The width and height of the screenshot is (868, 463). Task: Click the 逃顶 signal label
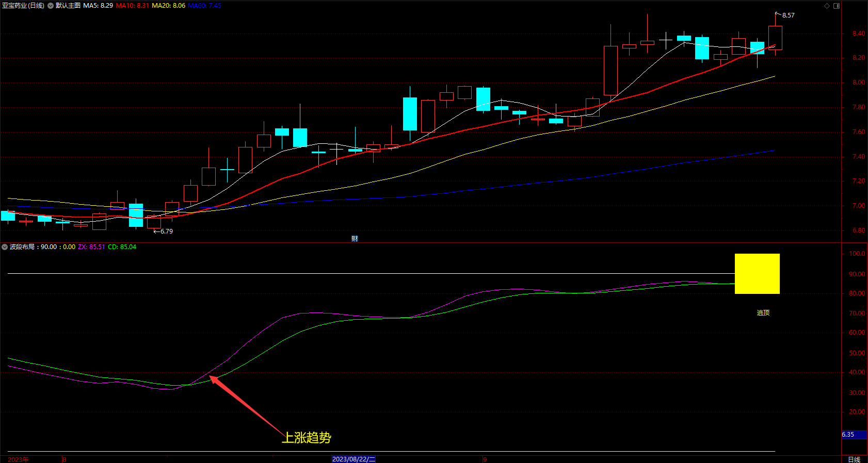tap(763, 313)
